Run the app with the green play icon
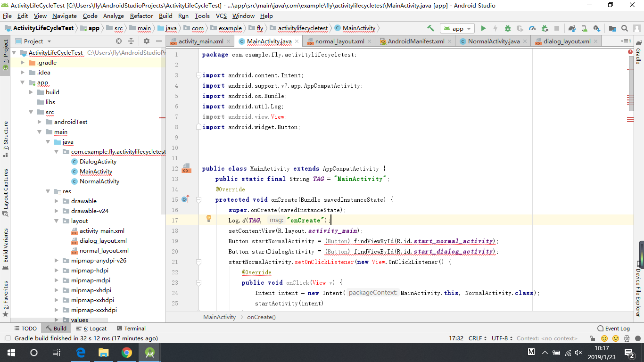Screen dimensions: 644x362 pyautogui.click(x=483, y=28)
